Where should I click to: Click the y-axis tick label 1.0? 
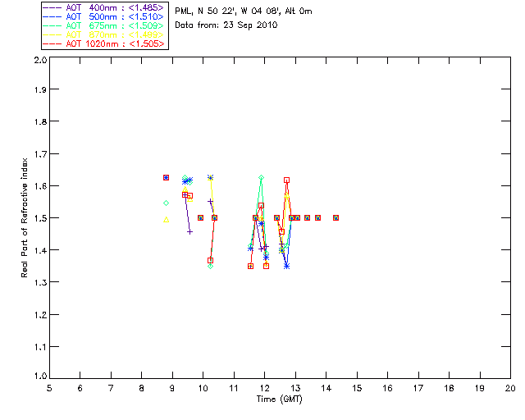40,376
